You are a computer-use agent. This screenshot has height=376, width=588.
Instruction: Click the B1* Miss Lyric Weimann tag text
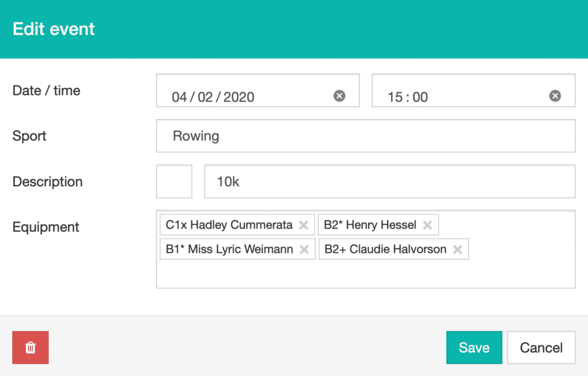click(230, 250)
